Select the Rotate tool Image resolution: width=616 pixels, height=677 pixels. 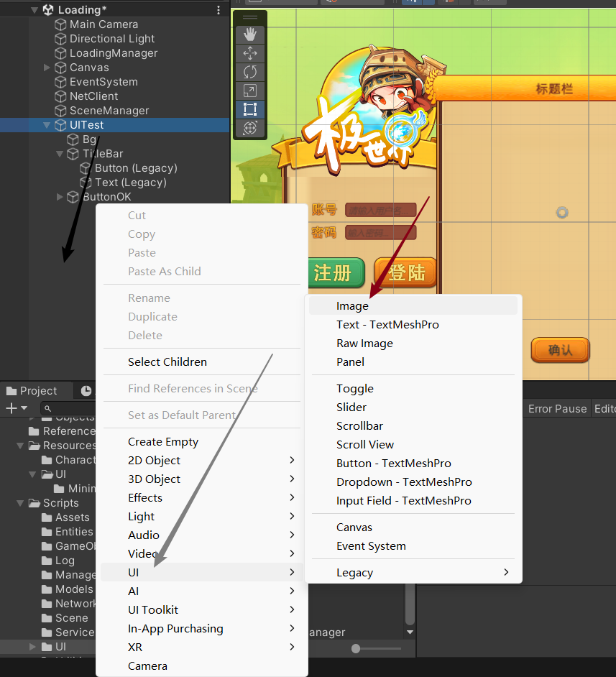pos(250,72)
